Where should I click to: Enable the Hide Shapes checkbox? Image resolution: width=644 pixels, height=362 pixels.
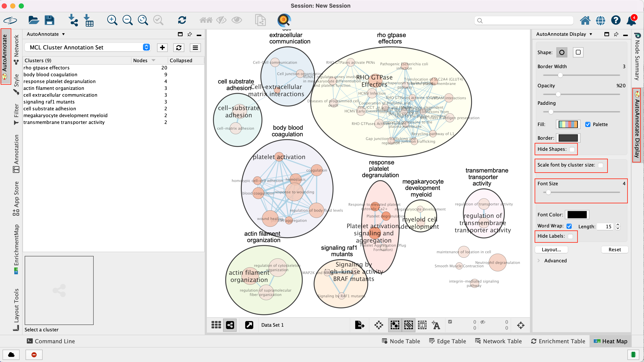point(572,149)
